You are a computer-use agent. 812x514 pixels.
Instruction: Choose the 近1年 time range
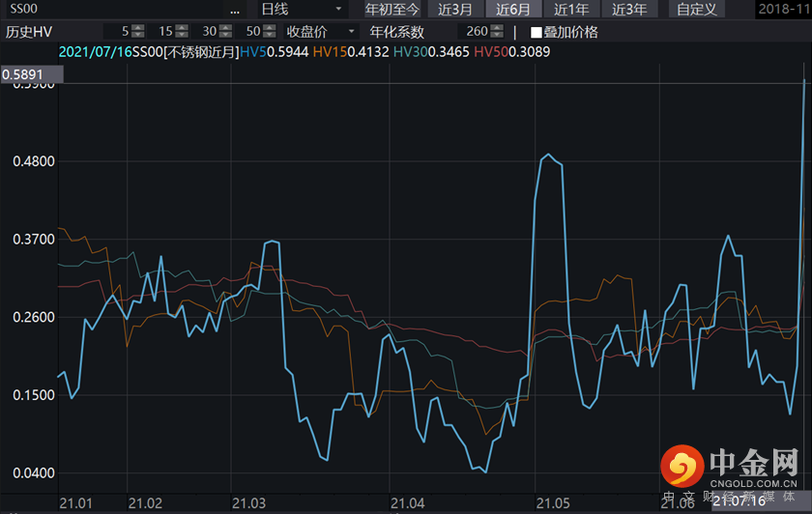[571, 10]
